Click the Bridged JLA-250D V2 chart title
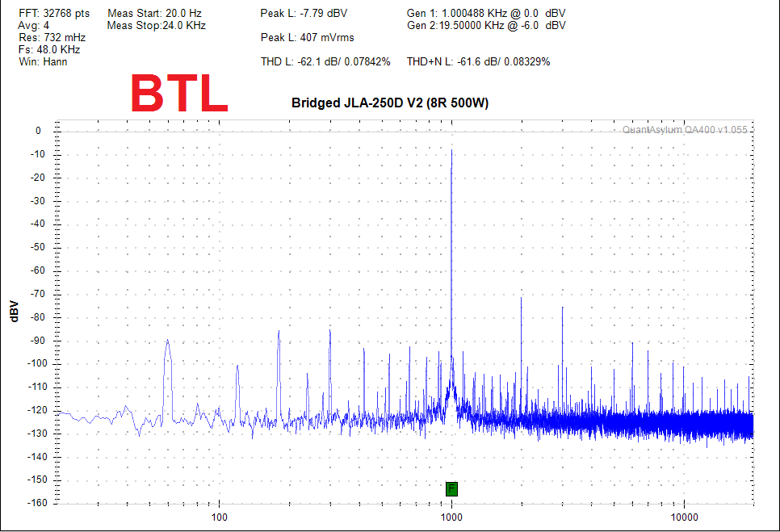The width and height of the screenshot is (780, 532). coord(390,103)
